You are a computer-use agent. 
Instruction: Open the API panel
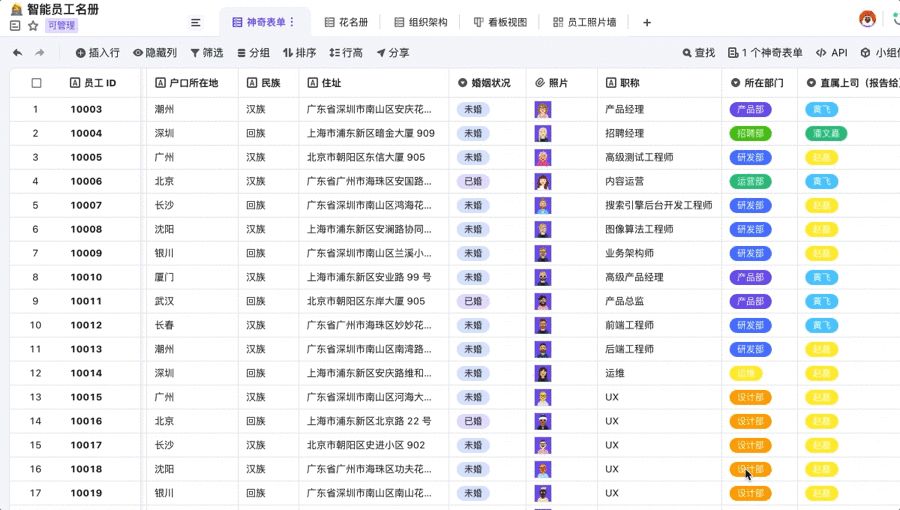[832, 53]
